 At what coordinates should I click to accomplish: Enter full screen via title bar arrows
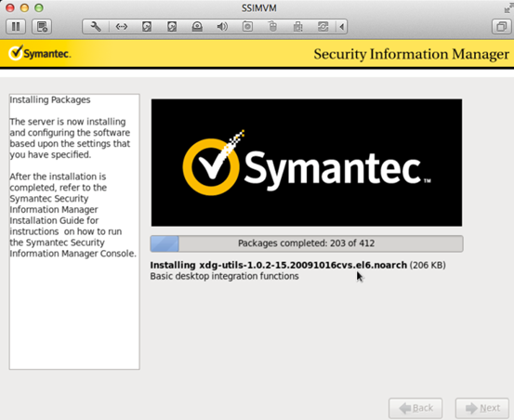click(x=508, y=7)
